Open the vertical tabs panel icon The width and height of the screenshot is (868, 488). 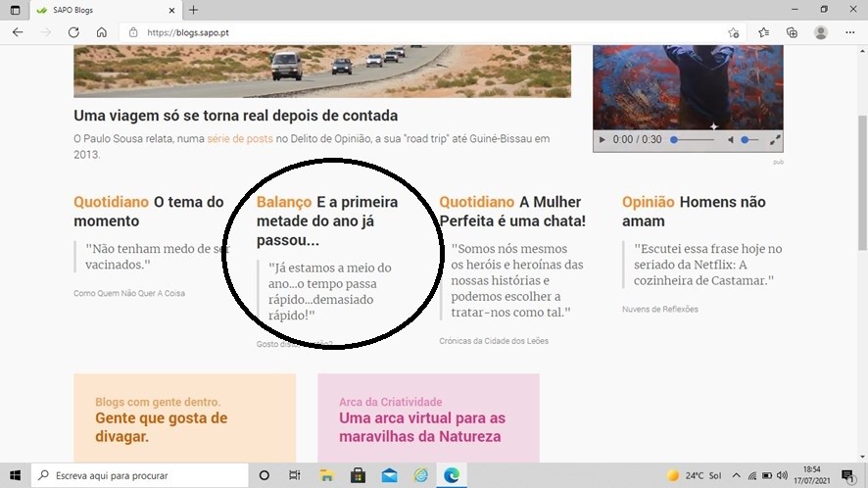point(15,10)
